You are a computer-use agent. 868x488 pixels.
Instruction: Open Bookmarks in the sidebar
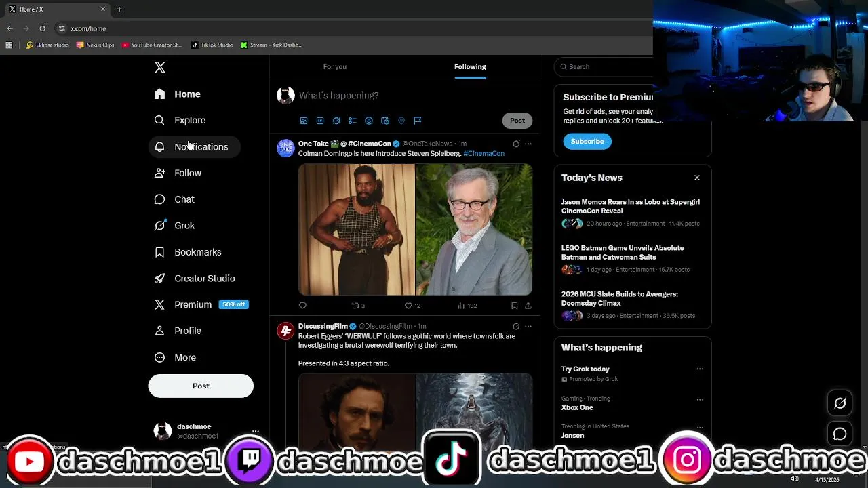pyautogui.click(x=189, y=252)
